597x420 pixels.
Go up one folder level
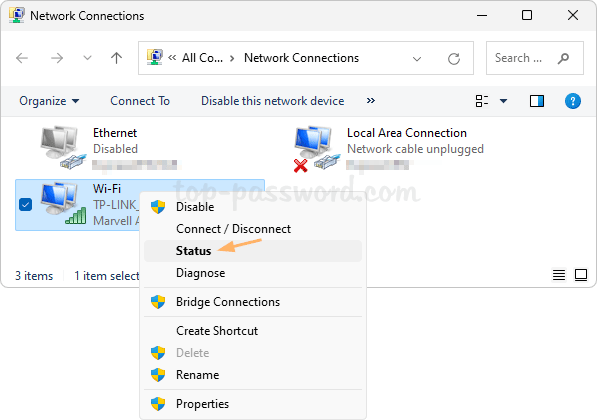coord(117,58)
